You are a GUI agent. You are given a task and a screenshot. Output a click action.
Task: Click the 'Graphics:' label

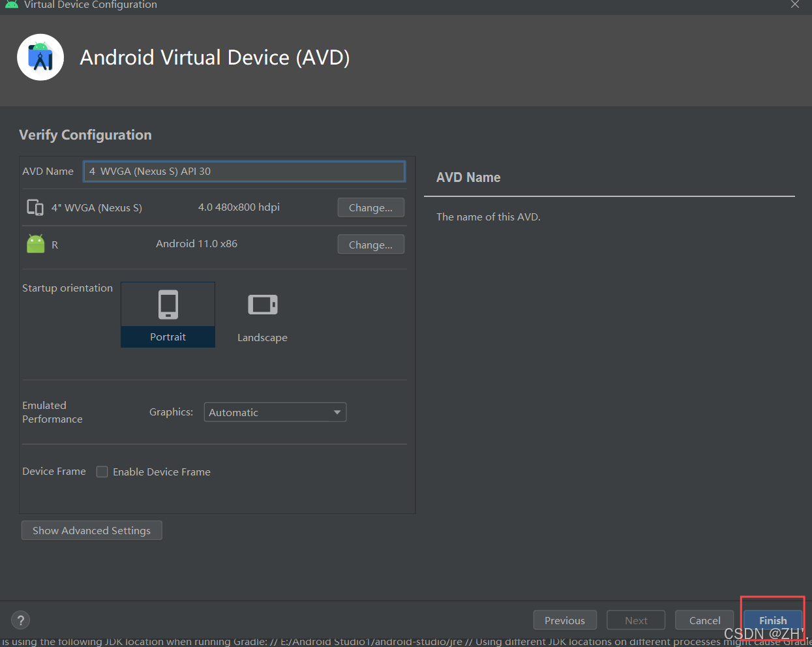(x=171, y=412)
